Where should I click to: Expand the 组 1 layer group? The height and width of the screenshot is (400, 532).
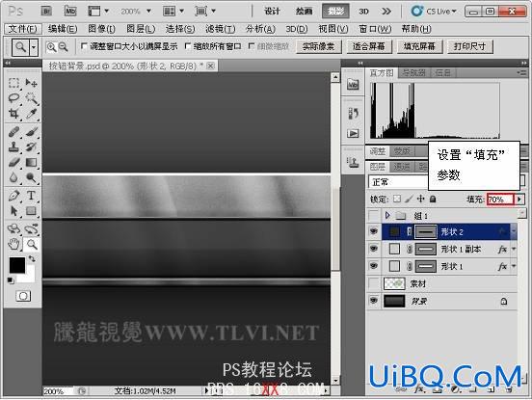pyautogui.click(x=387, y=215)
